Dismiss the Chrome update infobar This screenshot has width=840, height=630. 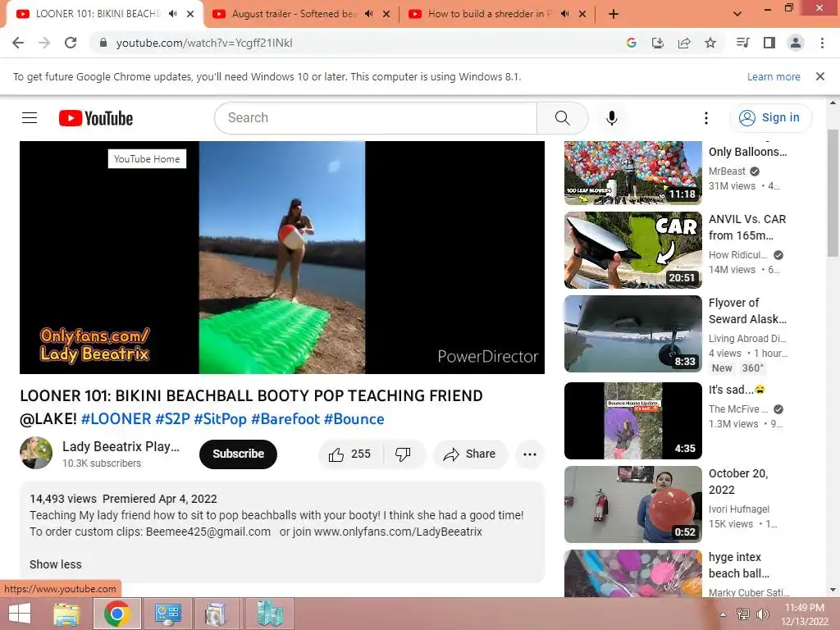[820, 76]
